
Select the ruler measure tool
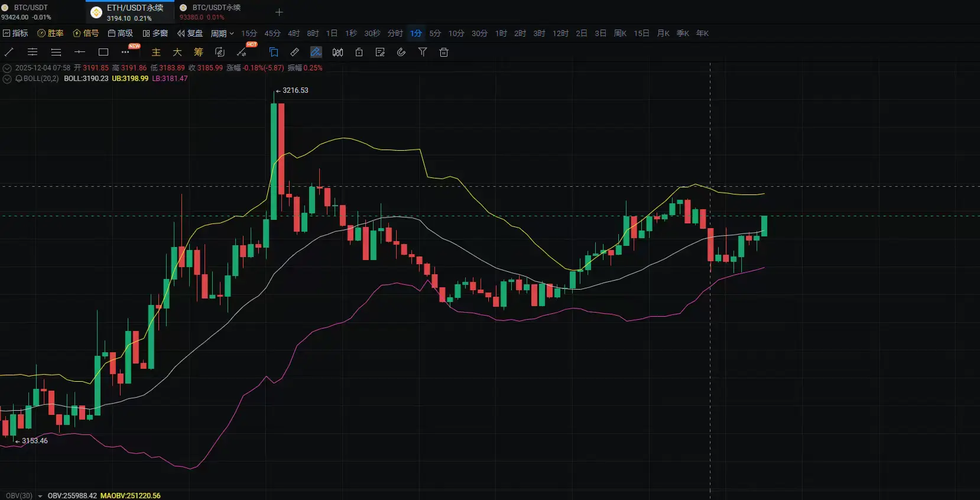(x=295, y=52)
